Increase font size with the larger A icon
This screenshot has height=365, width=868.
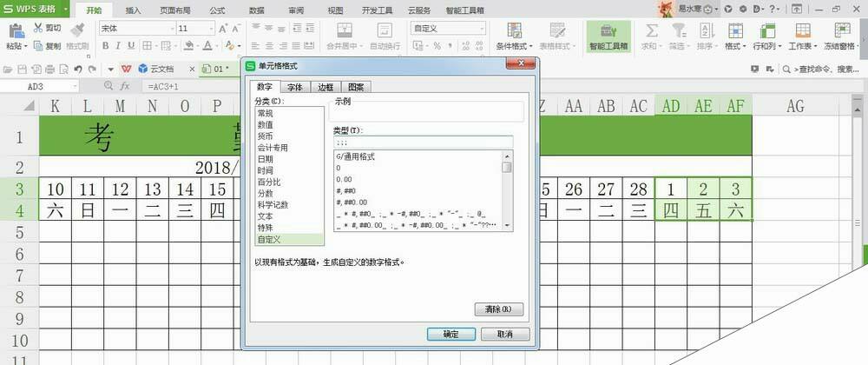point(223,29)
